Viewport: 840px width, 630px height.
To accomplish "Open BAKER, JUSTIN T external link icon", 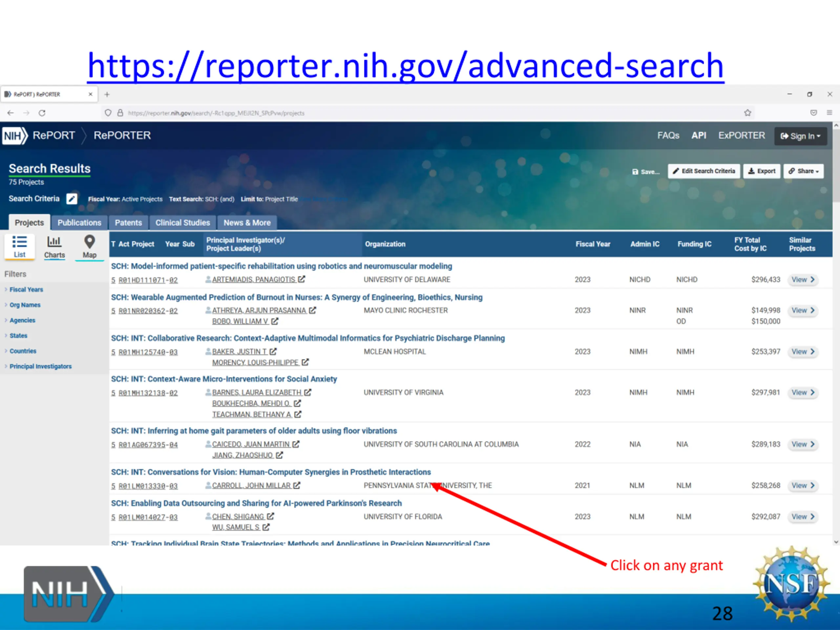I will [273, 352].
